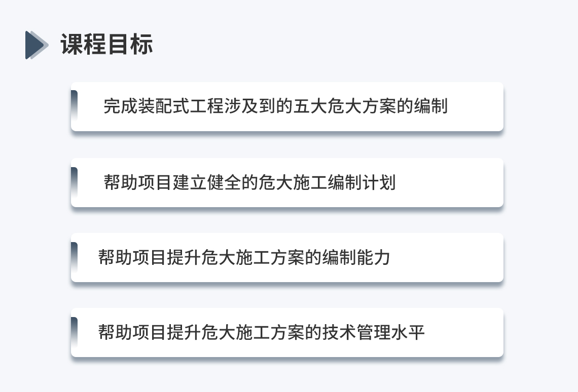Click the empty right side of the 技术管理水平 card
Viewport: 578px width, 392px height.
[x=464, y=333]
